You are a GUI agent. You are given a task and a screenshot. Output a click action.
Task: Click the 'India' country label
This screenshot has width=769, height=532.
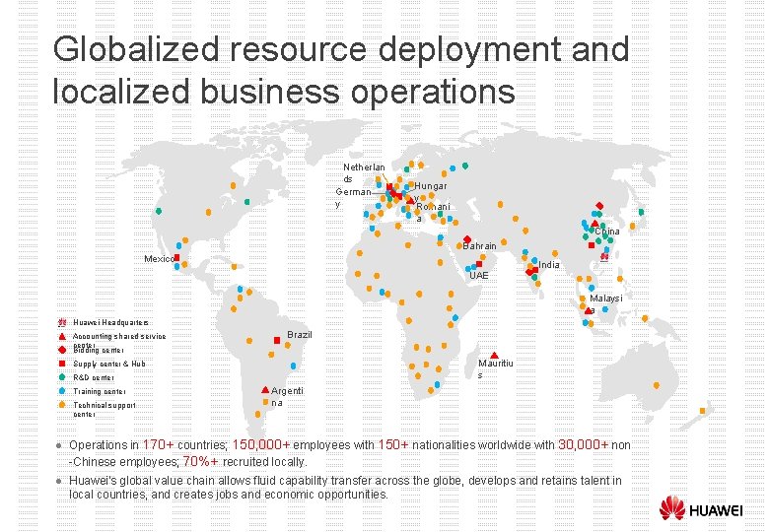(x=549, y=265)
